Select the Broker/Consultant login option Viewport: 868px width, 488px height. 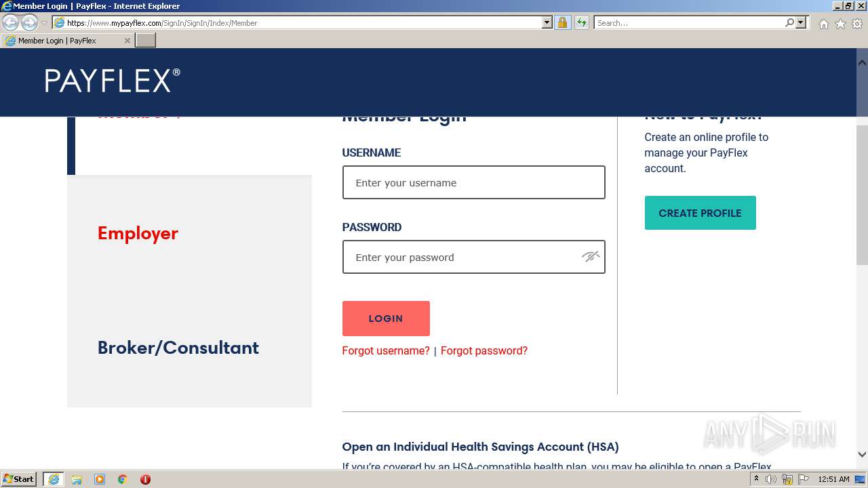(x=178, y=348)
